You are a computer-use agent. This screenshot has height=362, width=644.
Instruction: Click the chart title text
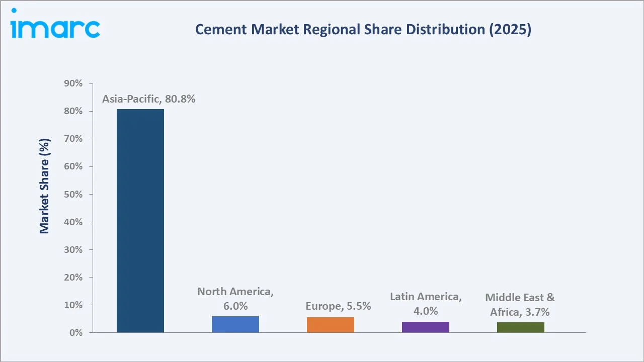click(363, 30)
